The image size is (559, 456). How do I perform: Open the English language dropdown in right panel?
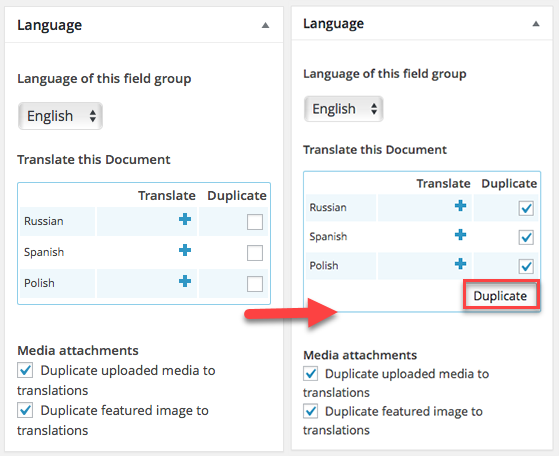344,109
